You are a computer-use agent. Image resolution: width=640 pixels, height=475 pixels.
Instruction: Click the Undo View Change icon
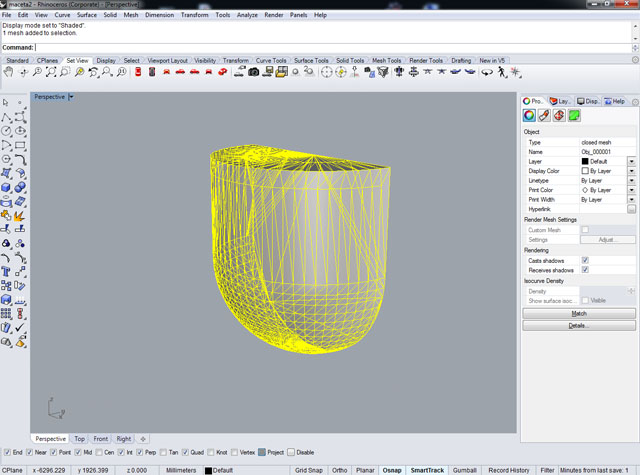pyautogui.click(x=93, y=72)
